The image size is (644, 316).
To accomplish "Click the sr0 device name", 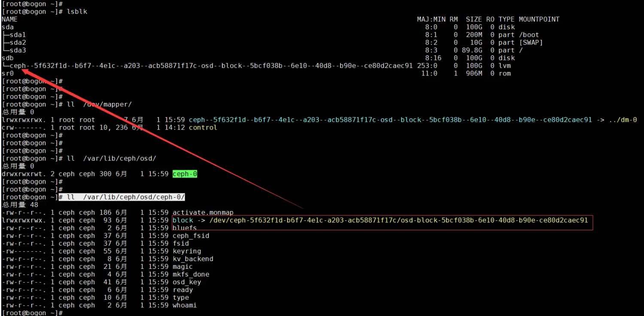I will (x=8, y=73).
